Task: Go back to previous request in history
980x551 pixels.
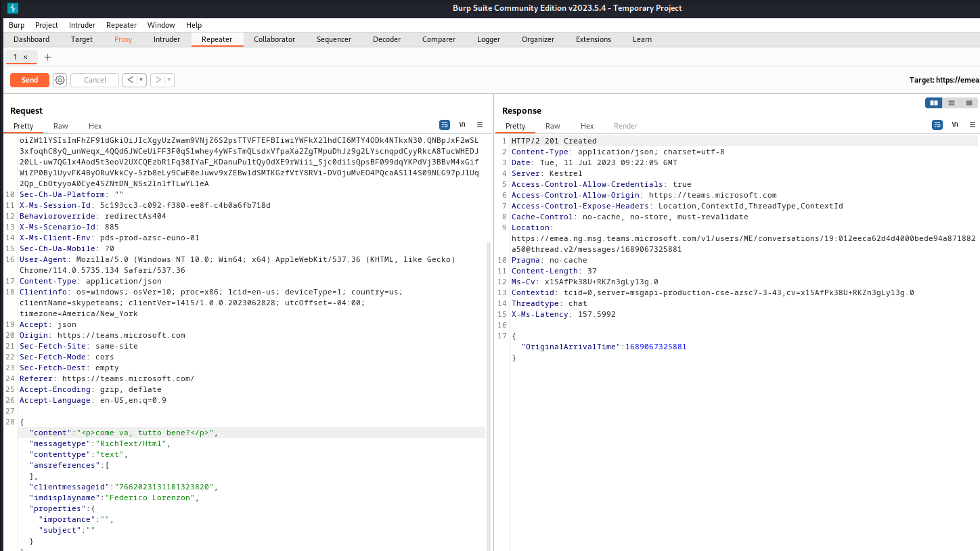Action: click(x=130, y=80)
